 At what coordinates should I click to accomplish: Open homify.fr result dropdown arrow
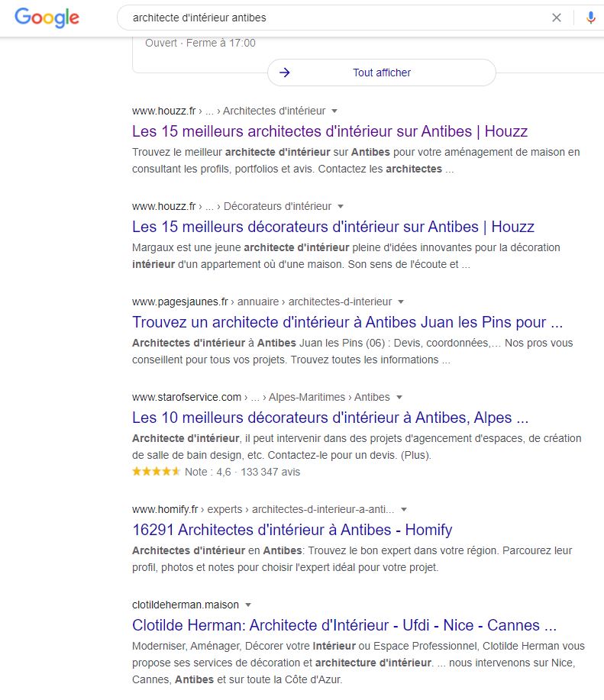(404, 509)
